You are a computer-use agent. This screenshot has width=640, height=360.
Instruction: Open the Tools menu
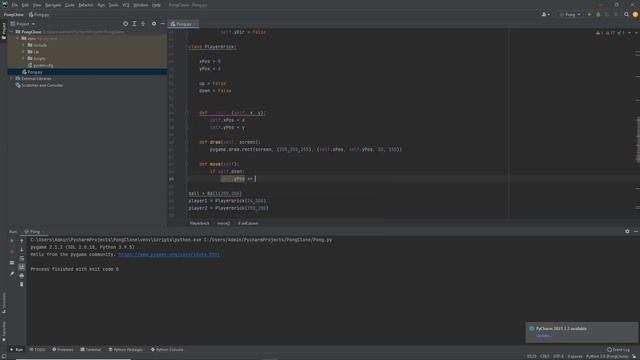tap(113, 5)
